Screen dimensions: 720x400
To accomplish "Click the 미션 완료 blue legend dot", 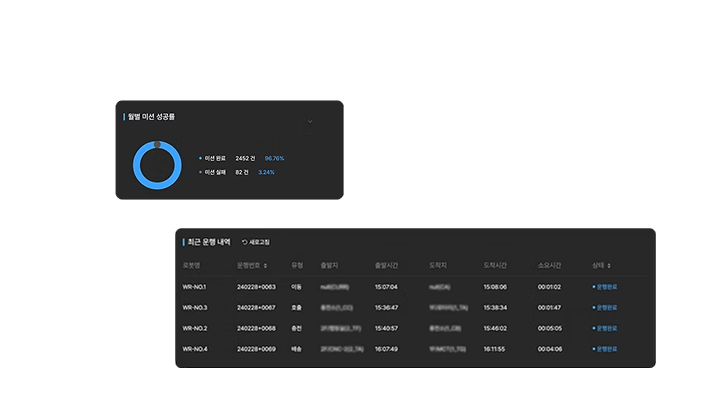I will [200, 158].
